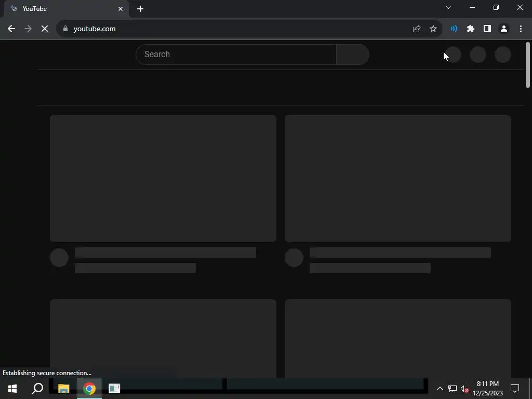
Task: Restore down the Chrome window
Action: pos(496,7)
